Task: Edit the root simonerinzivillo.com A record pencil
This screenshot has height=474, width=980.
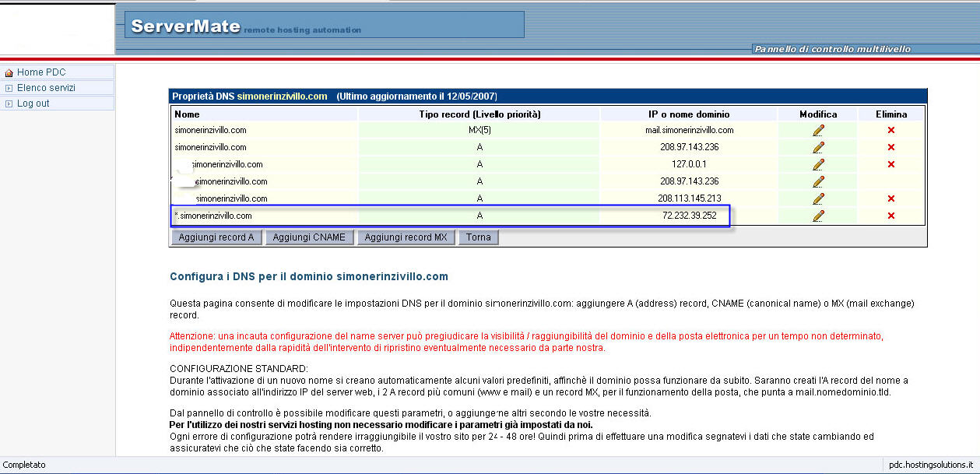Action: tap(818, 147)
